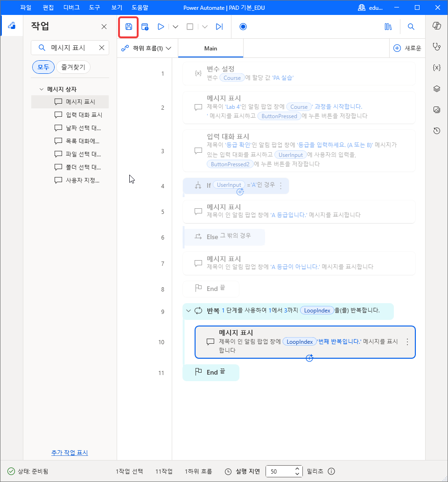Run the next action step icon
The height and width of the screenshot is (482, 448).
[219, 27]
